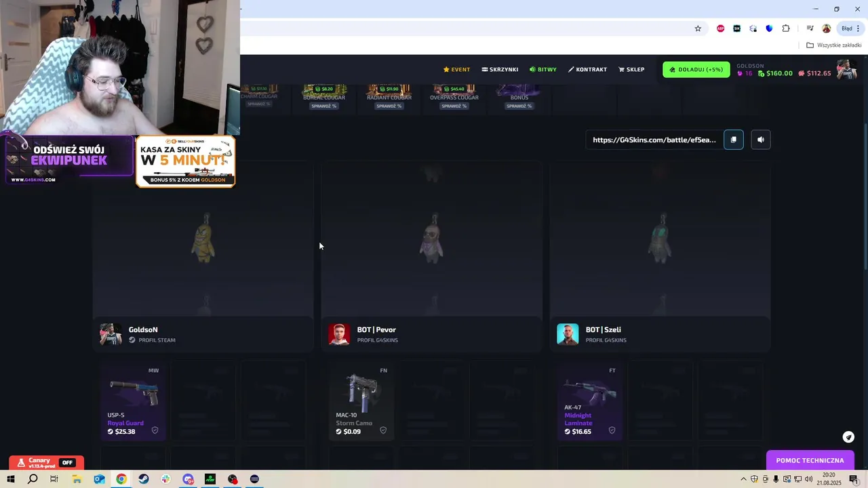Copy the battle link with the clipboard icon
This screenshot has height=488, width=868.
733,140
